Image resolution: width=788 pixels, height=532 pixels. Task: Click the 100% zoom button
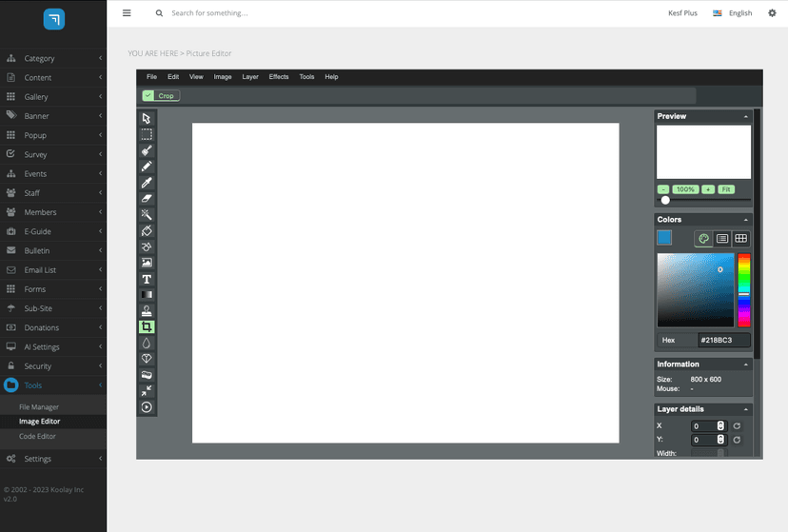685,189
